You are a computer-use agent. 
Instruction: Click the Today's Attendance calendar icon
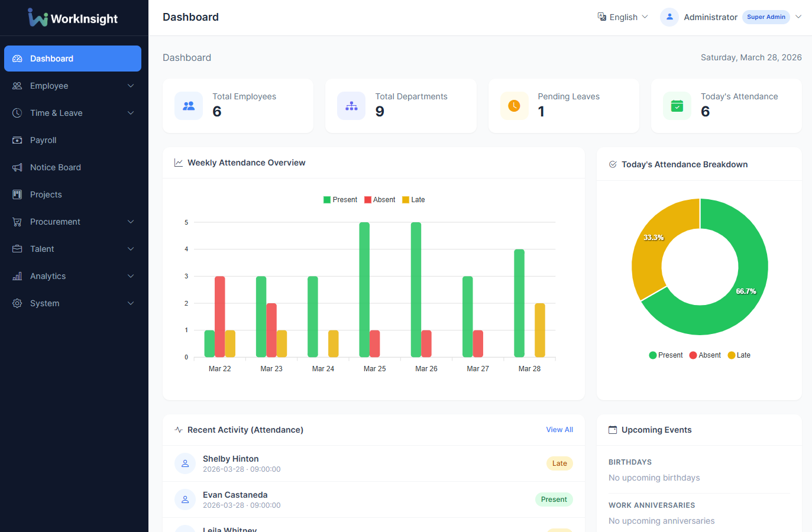(x=677, y=106)
